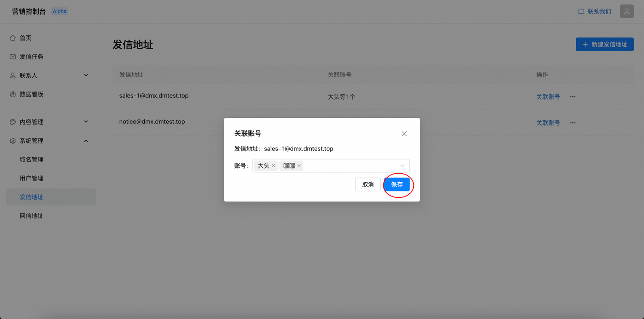Click the 大头等1个 linked account cell
The height and width of the screenshot is (319, 644).
341,97
